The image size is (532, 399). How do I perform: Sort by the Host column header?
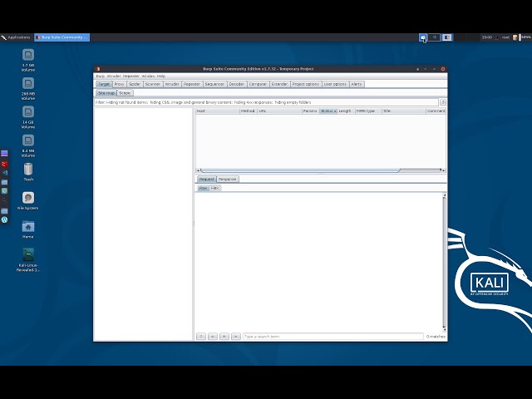218,111
